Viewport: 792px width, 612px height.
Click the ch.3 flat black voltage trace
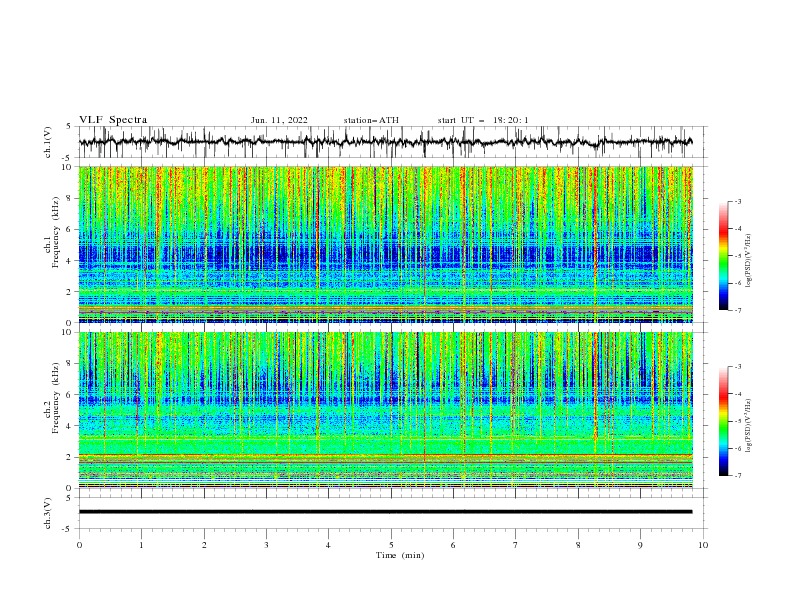point(385,512)
